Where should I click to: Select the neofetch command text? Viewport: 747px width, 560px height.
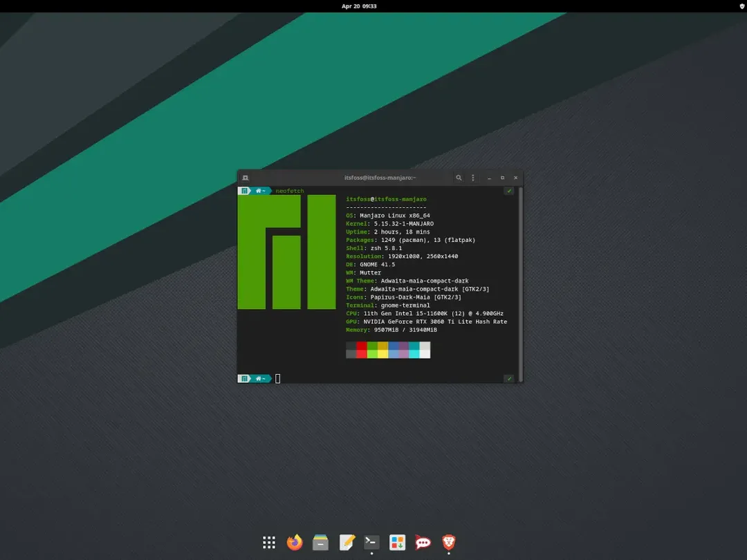point(289,191)
